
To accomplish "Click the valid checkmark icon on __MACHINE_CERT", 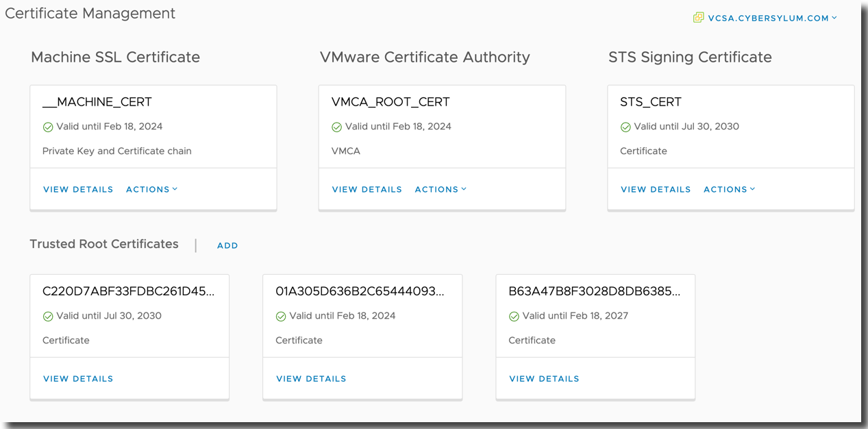I will (48, 127).
